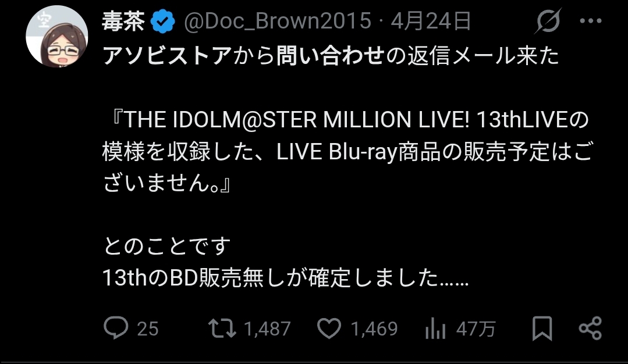Bookmark this tweet
The height and width of the screenshot is (364, 628).
[x=542, y=329]
